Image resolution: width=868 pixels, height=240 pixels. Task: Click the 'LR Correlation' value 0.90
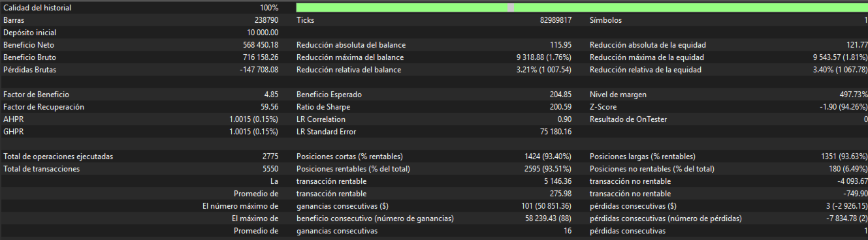point(565,119)
